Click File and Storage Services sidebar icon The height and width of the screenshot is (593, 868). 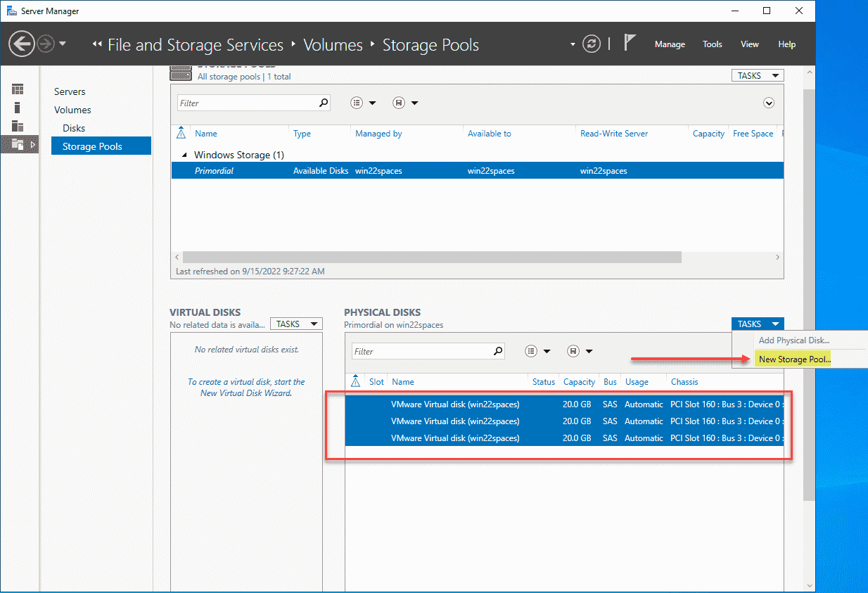point(18,144)
